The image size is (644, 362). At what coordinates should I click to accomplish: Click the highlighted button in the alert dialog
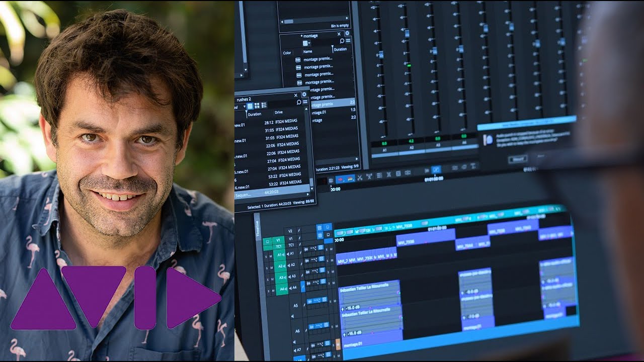517,159
